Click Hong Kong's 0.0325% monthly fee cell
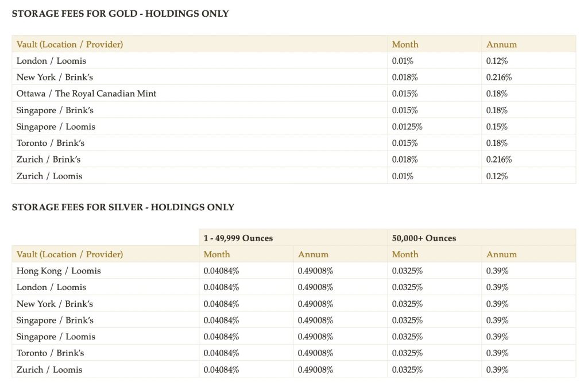The image size is (588, 390). 407,271
